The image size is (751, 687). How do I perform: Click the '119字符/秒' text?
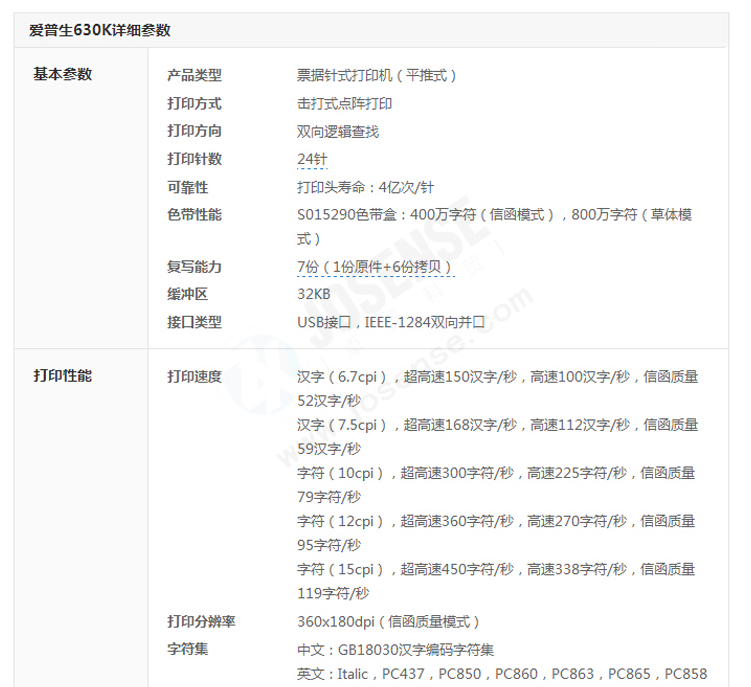click(333, 594)
